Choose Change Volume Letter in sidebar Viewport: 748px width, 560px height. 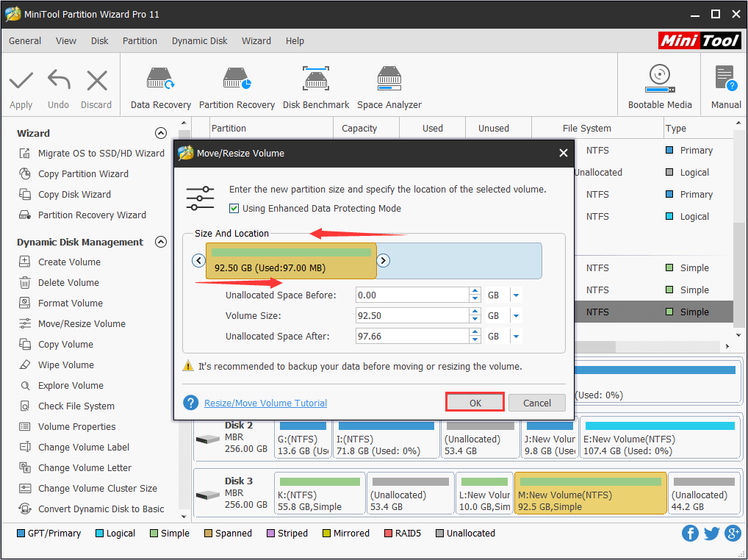(75, 467)
